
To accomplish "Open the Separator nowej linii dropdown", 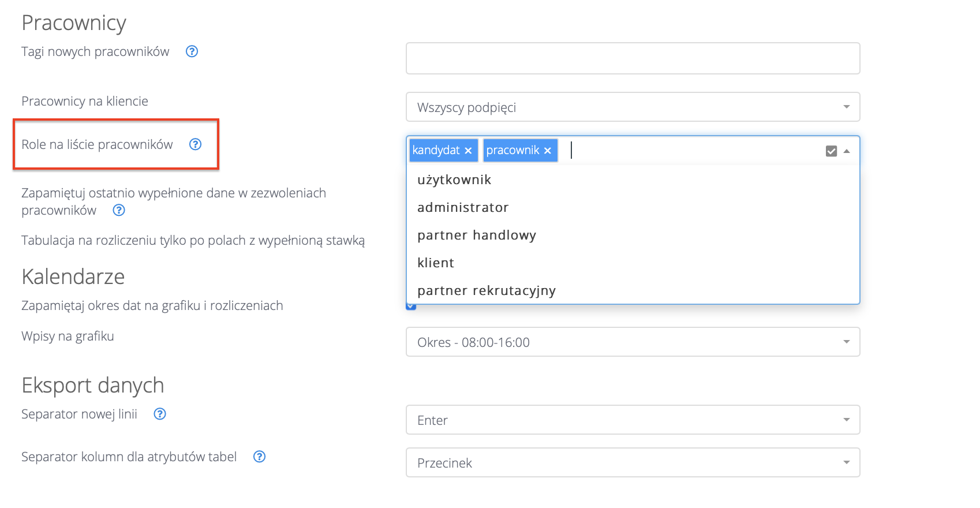I will [x=633, y=420].
